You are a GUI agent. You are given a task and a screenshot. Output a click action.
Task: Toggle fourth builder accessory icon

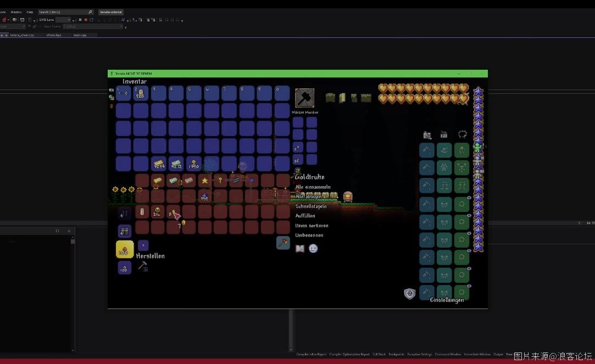click(x=366, y=98)
